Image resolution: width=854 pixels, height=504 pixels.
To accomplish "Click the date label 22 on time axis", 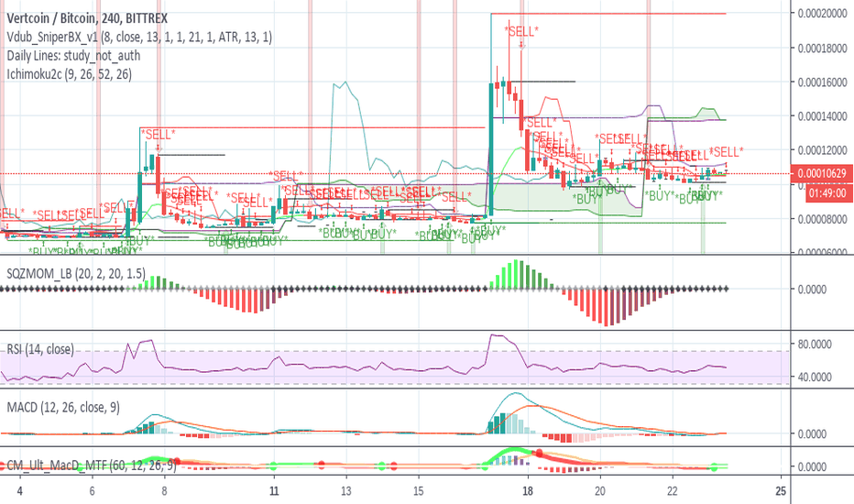I will (x=672, y=491).
